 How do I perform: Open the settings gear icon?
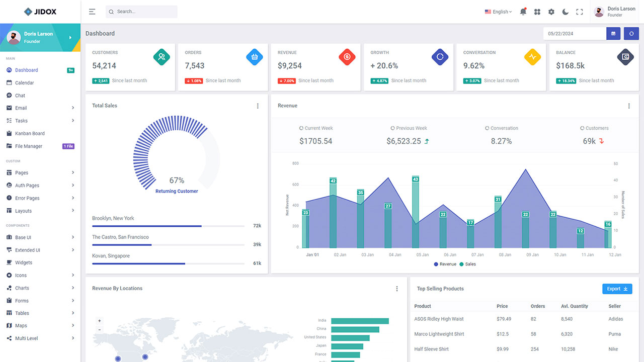click(551, 12)
